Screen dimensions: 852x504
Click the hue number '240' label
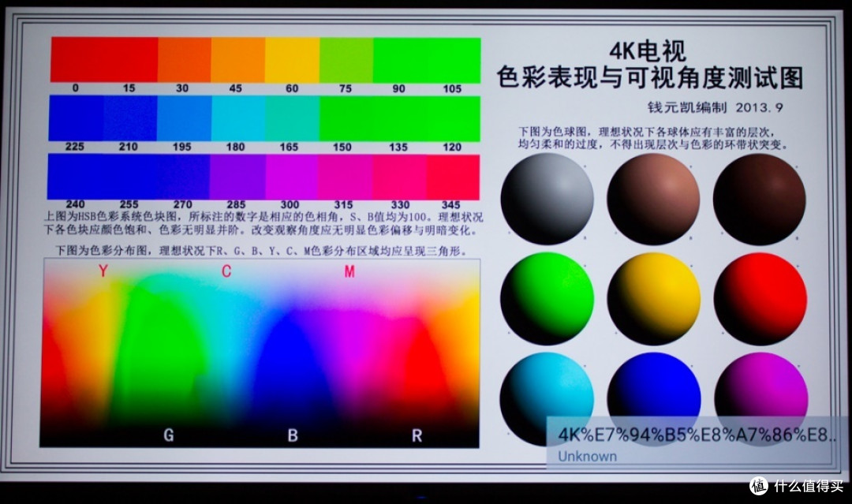click(x=75, y=204)
